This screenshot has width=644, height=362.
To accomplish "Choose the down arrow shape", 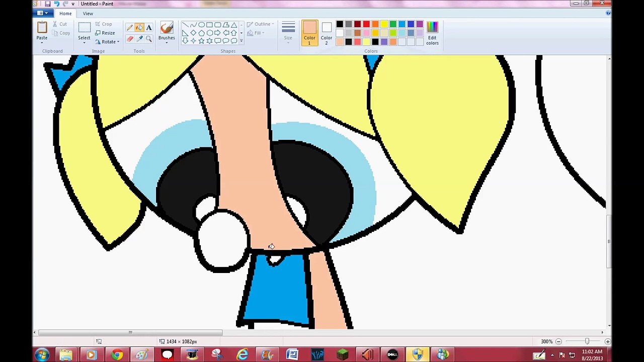I will point(185,41).
